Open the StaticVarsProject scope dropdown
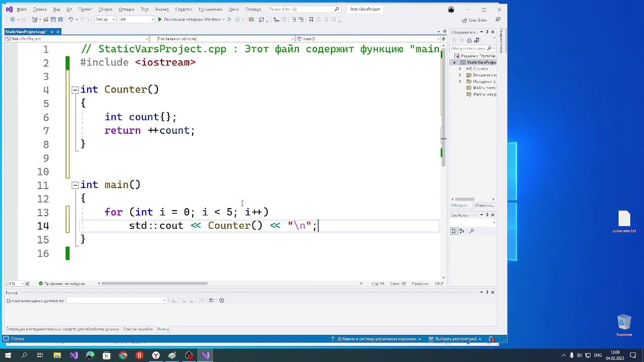This screenshot has width=644, height=362. (x=77, y=39)
